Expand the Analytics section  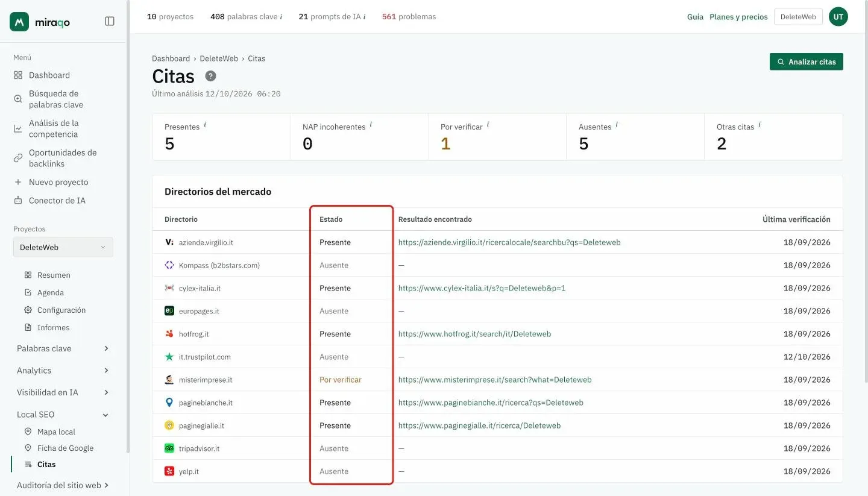(x=63, y=371)
